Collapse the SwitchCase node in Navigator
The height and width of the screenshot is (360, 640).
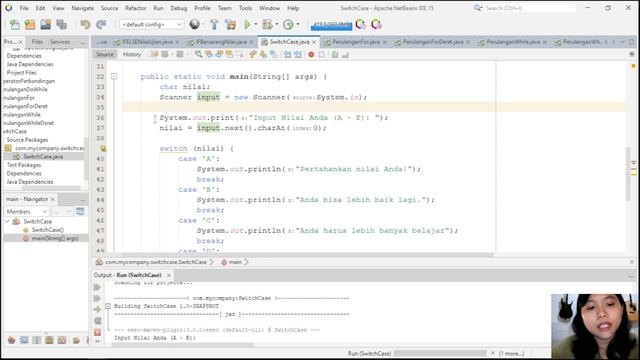[x=7, y=221]
